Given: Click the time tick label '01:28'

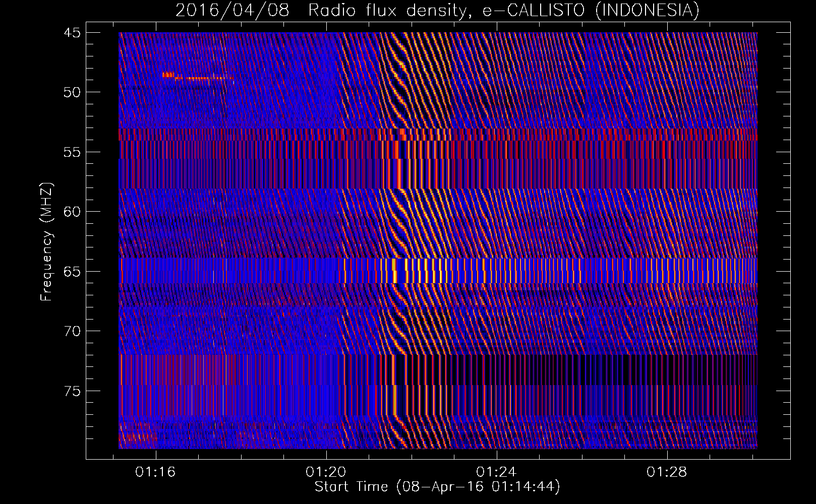Looking at the screenshot, I should coord(667,472).
